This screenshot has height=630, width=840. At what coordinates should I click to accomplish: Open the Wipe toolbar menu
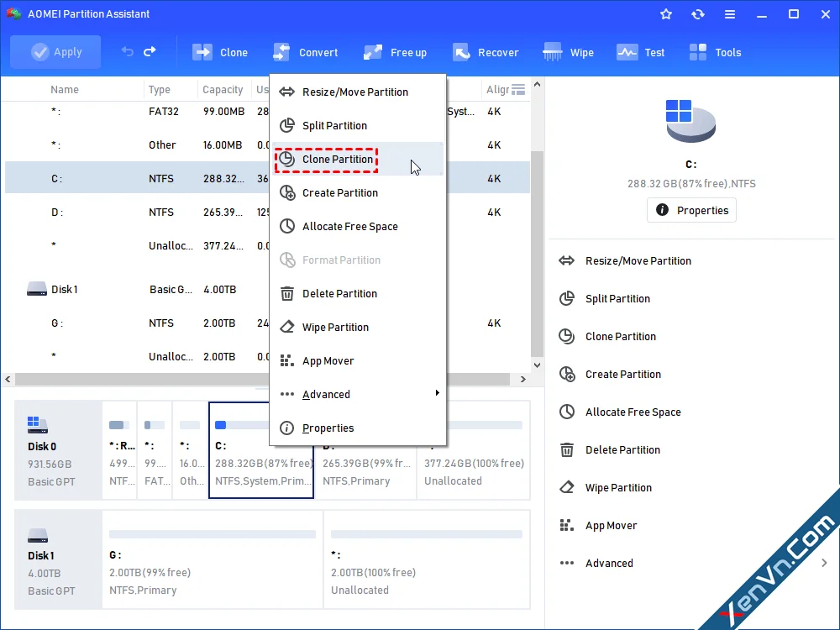click(568, 52)
